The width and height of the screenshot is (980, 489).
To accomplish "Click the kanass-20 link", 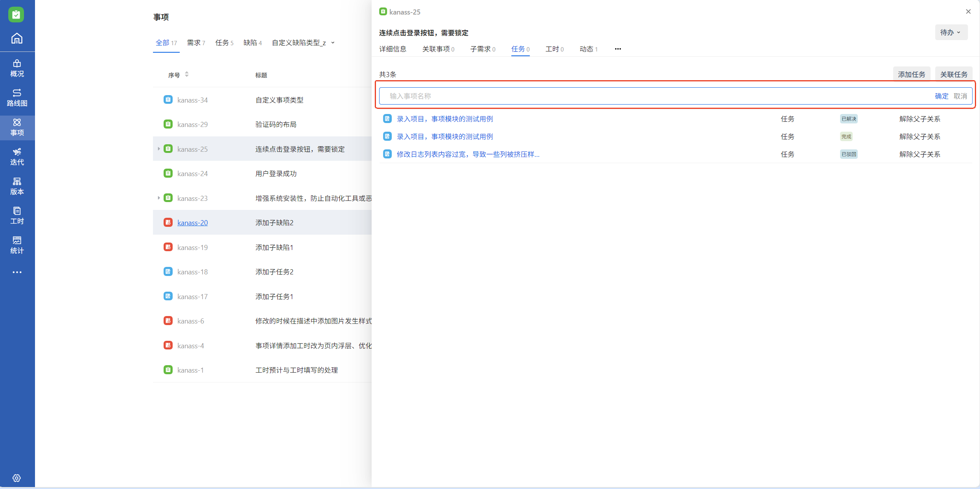I will pyautogui.click(x=192, y=222).
